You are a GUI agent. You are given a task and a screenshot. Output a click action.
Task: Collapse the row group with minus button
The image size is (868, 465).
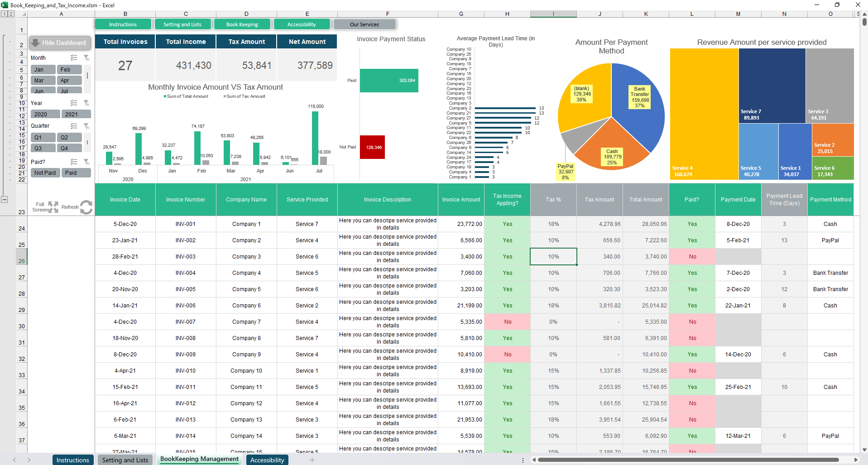pyautogui.click(x=4, y=199)
